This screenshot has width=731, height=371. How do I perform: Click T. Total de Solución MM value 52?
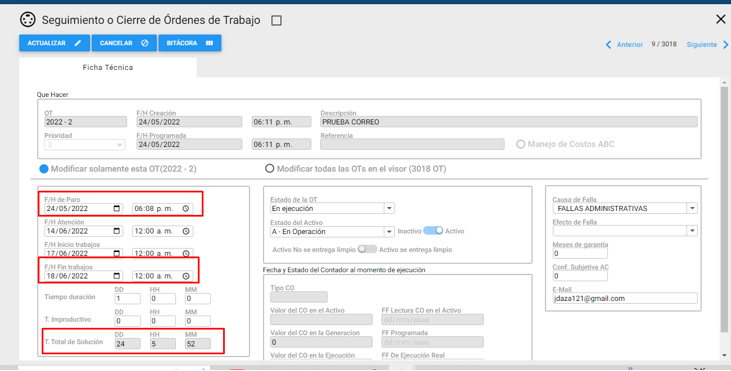pos(198,344)
